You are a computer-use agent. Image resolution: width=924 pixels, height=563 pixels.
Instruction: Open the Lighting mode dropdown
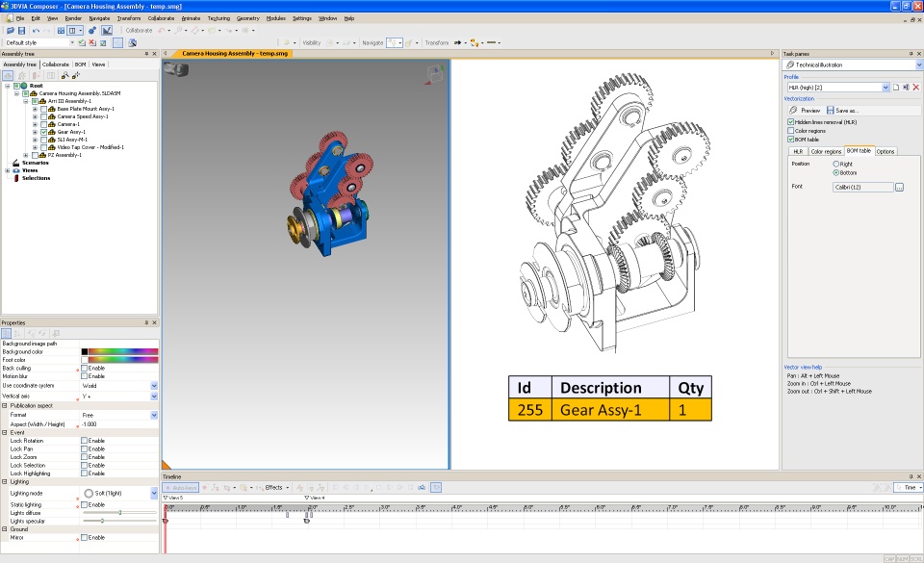pyautogui.click(x=154, y=493)
